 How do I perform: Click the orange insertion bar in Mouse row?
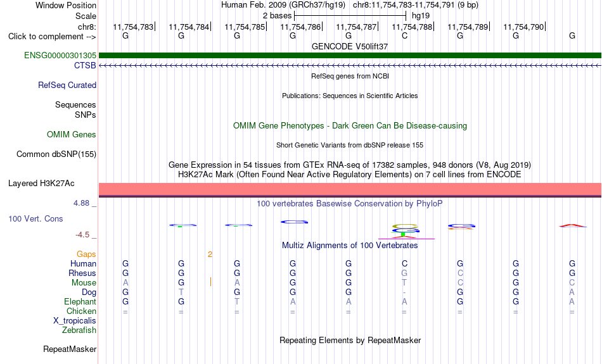211,282
